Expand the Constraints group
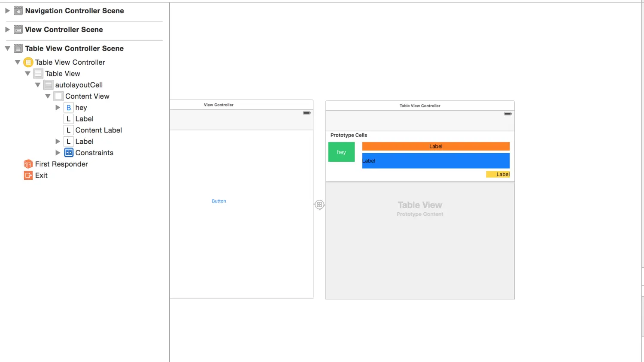 tap(58, 153)
